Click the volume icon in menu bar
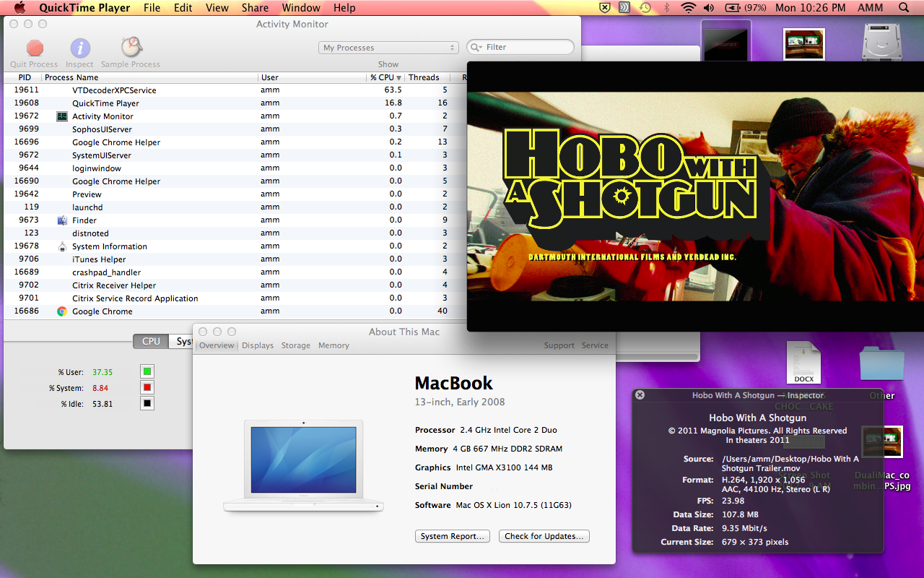This screenshot has height=578, width=924. 709,8
